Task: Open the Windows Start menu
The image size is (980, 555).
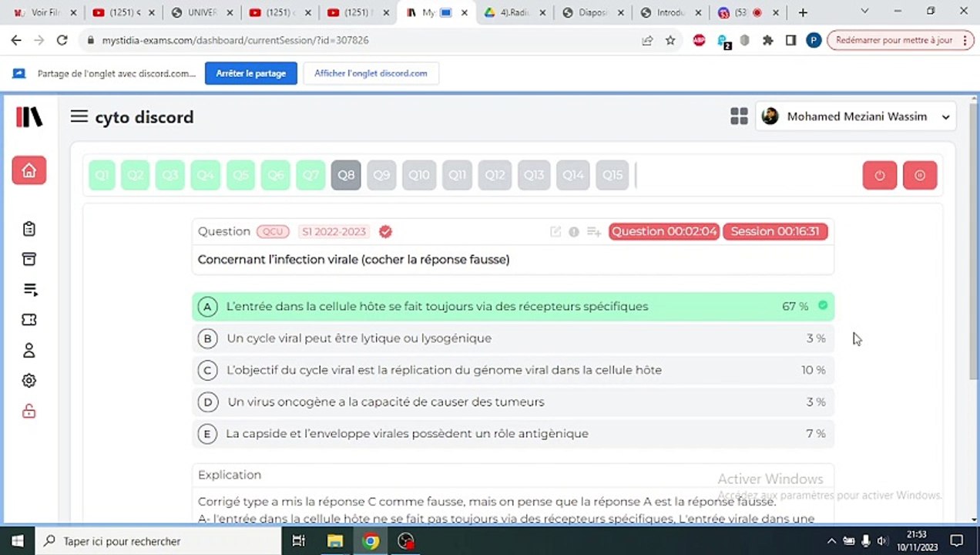Action: click(x=17, y=541)
